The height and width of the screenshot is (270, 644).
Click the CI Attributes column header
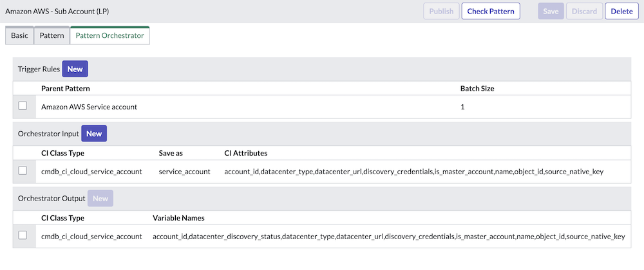point(245,153)
